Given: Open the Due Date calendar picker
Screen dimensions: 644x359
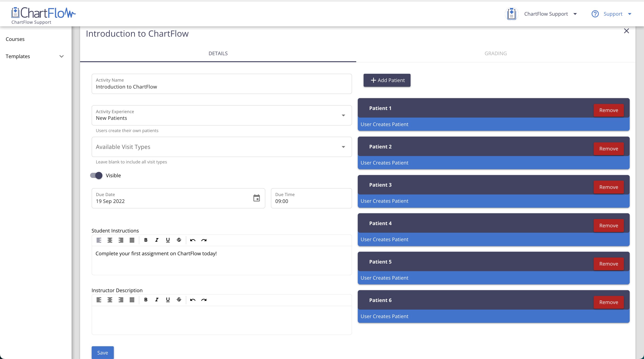Looking at the screenshot, I should coord(256,198).
